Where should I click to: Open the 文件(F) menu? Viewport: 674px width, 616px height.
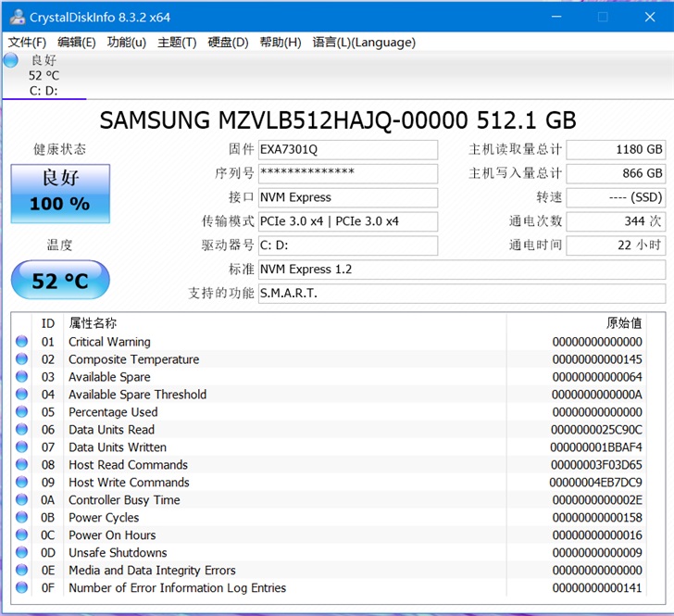pyautogui.click(x=27, y=42)
